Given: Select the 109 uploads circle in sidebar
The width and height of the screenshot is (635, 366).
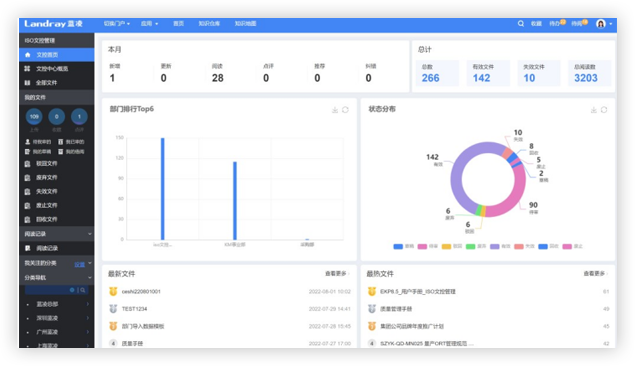Looking at the screenshot, I should coord(34,117).
